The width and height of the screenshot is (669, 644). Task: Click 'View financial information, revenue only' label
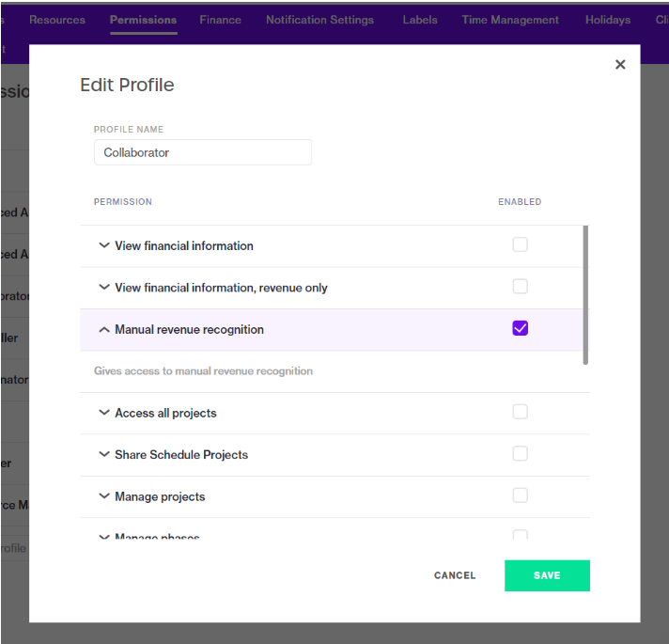221,288
